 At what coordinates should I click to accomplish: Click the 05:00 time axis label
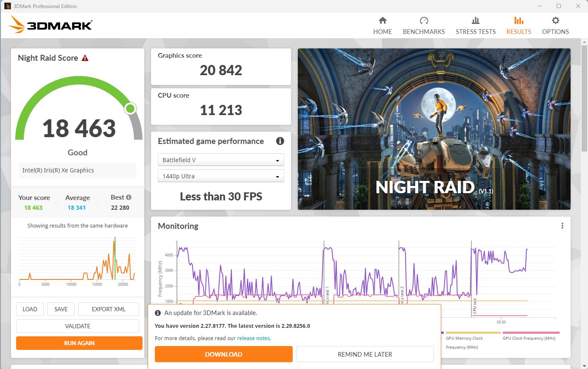pos(501,322)
